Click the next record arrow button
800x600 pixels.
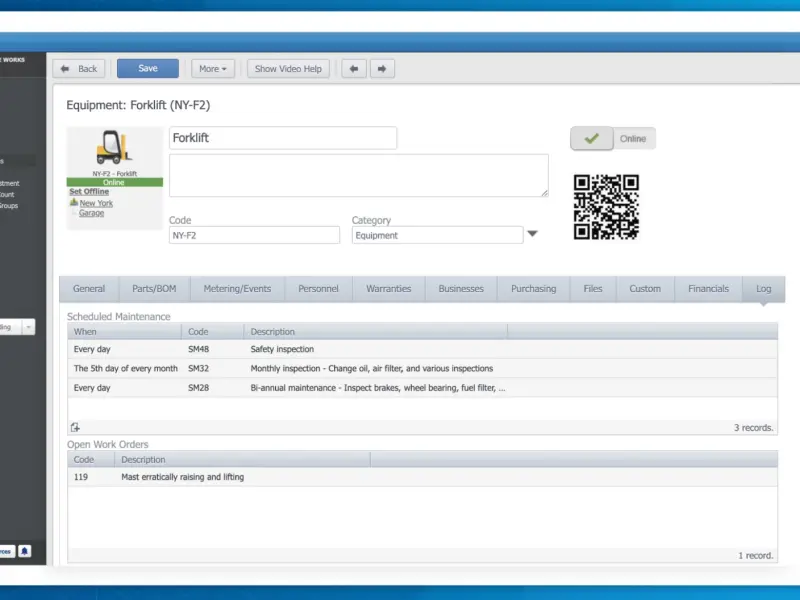pyautogui.click(x=382, y=68)
